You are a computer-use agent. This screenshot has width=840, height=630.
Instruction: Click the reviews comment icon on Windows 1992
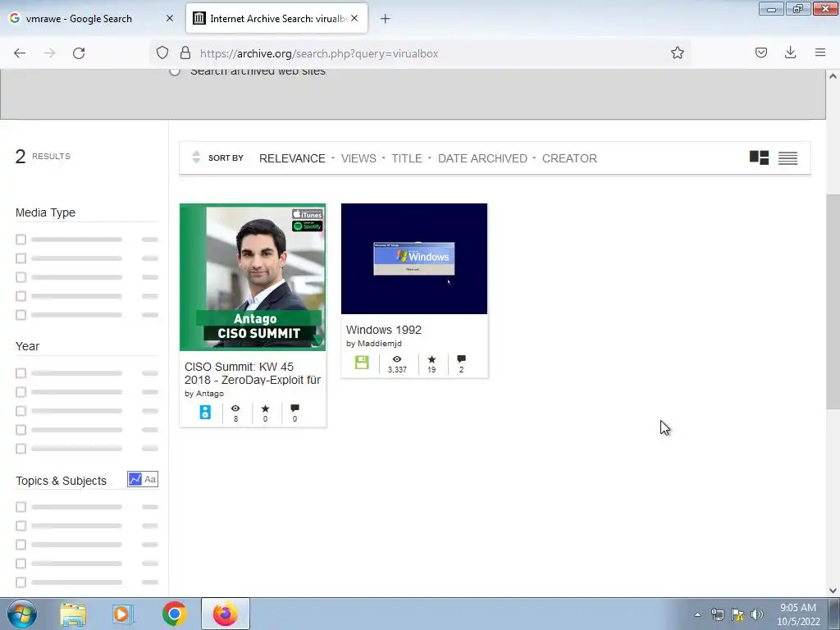(x=461, y=359)
